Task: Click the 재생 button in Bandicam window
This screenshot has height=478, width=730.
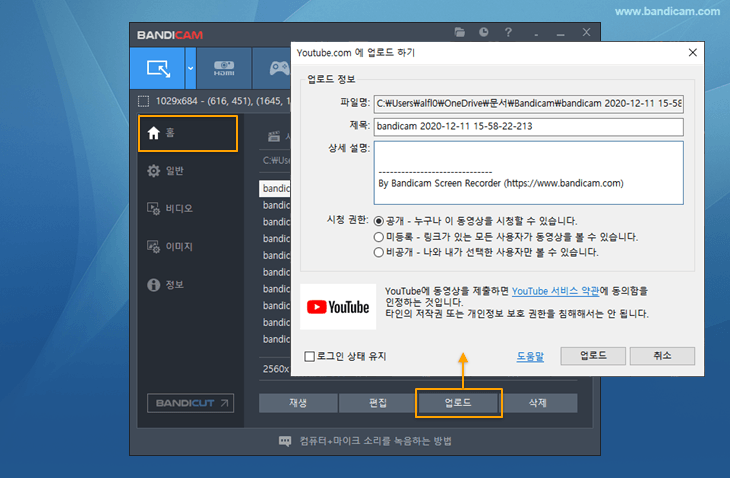Action: pyautogui.click(x=298, y=403)
